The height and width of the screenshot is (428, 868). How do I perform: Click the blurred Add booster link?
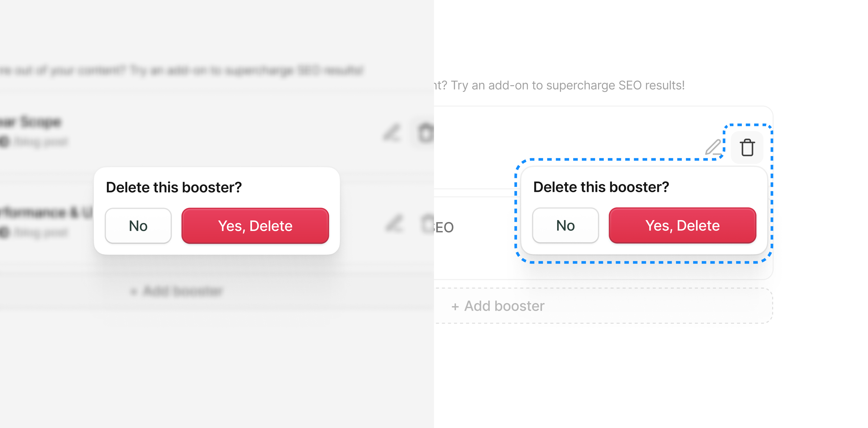point(177,291)
